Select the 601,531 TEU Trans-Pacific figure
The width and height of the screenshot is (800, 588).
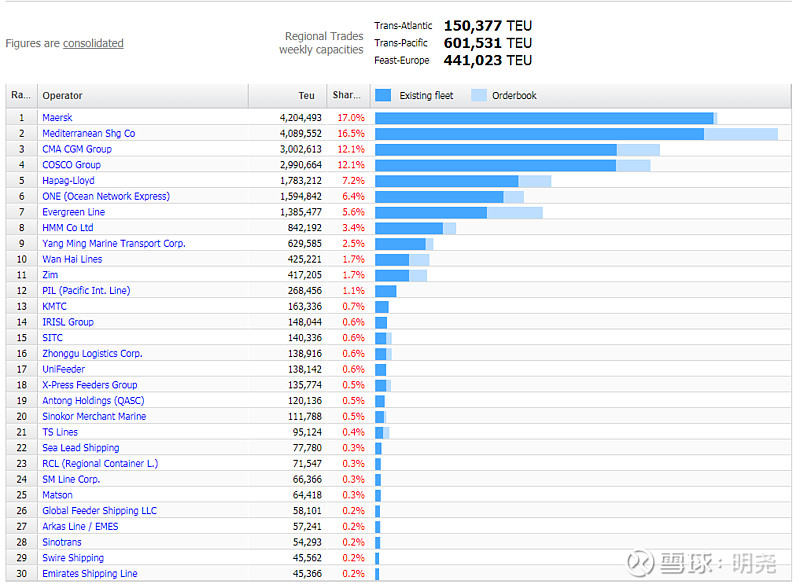point(488,43)
